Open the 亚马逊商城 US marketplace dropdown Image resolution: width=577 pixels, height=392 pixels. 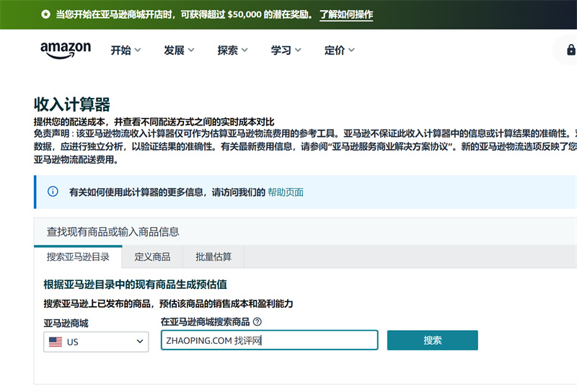[x=96, y=342]
